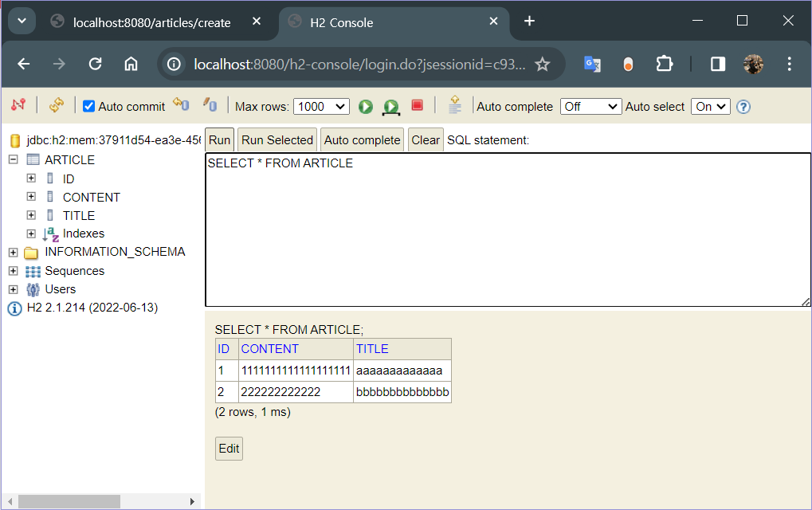Open the tab search dropdown chevron
812x510 pixels.
click(22, 21)
